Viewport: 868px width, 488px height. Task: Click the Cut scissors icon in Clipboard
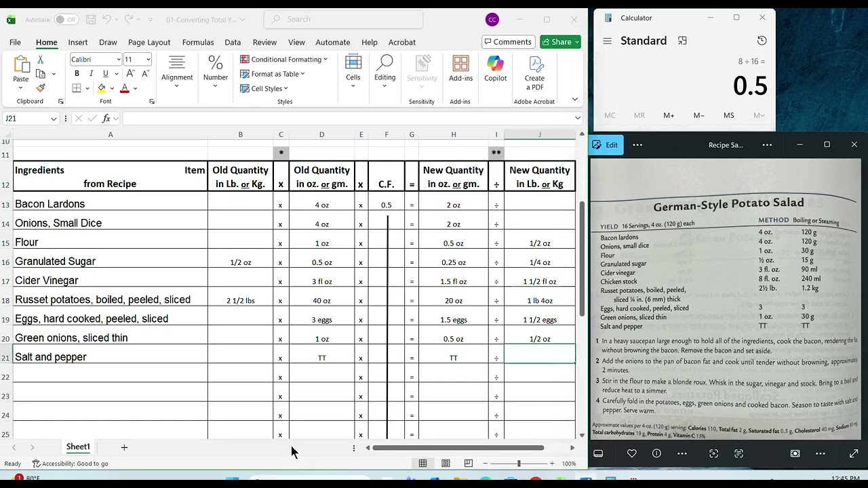click(x=41, y=60)
